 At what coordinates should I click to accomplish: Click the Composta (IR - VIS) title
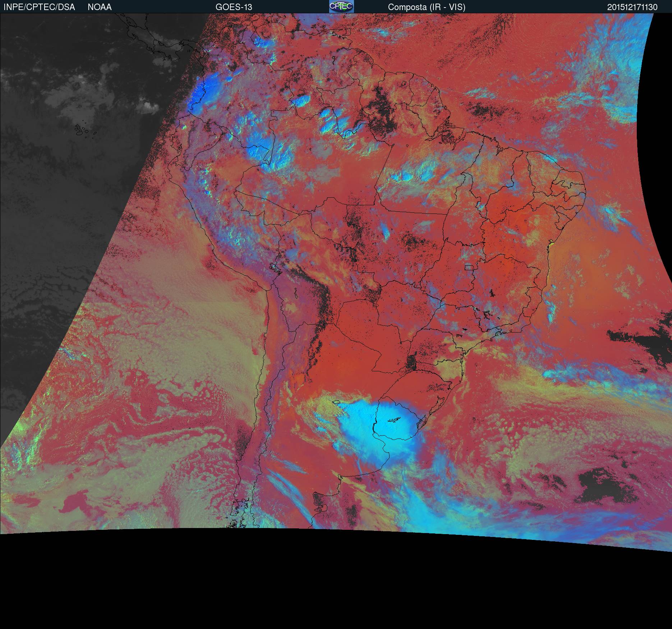pos(427,7)
